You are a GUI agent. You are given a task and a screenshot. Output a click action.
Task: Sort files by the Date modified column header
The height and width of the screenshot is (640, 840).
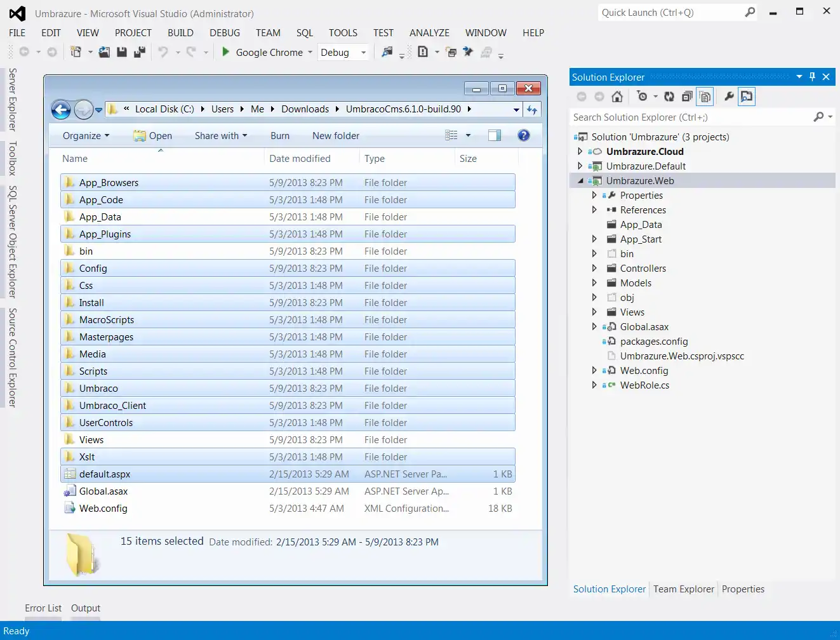coord(312,159)
